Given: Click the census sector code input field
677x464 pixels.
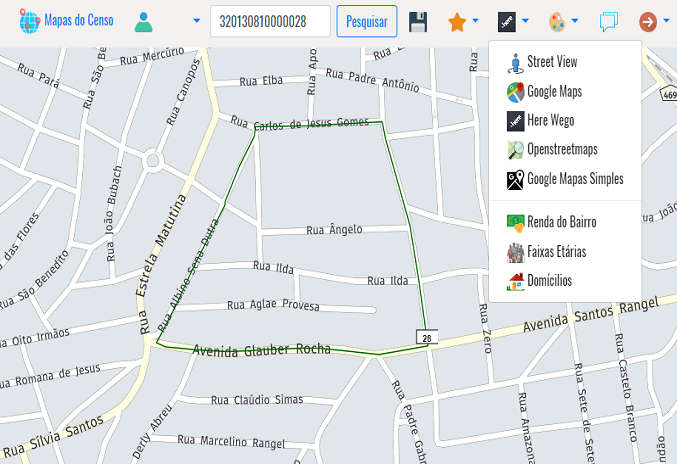Looking at the screenshot, I should click(x=270, y=21).
